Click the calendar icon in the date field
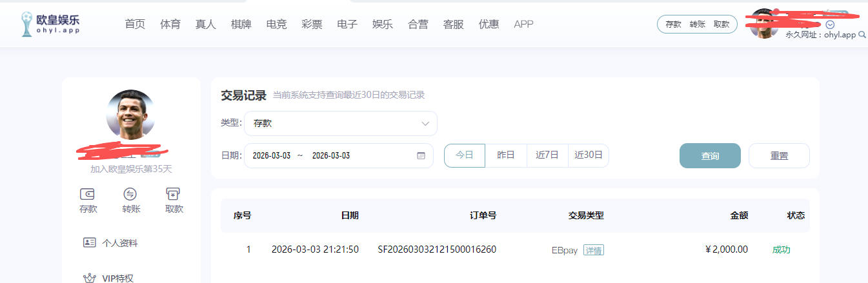 421,155
